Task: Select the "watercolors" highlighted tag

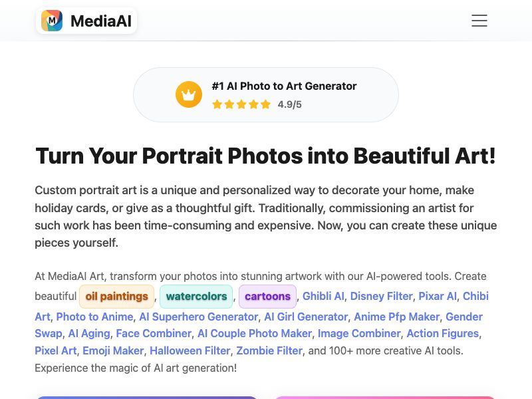Action: 196,296
